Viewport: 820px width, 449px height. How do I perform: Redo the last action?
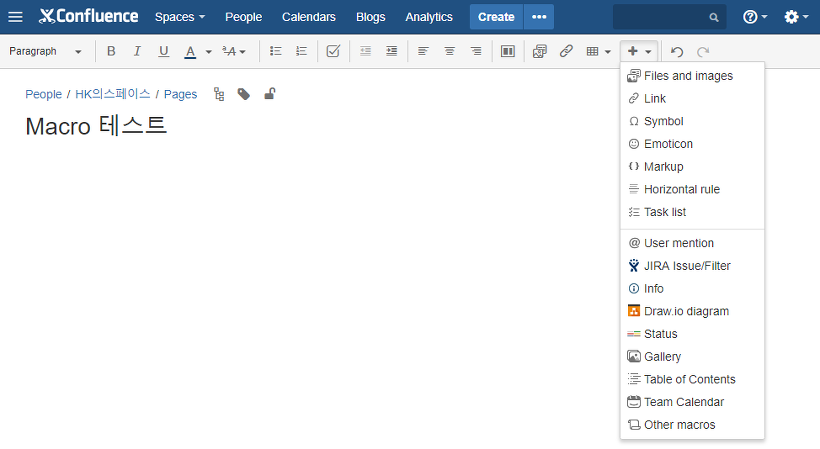pos(703,51)
